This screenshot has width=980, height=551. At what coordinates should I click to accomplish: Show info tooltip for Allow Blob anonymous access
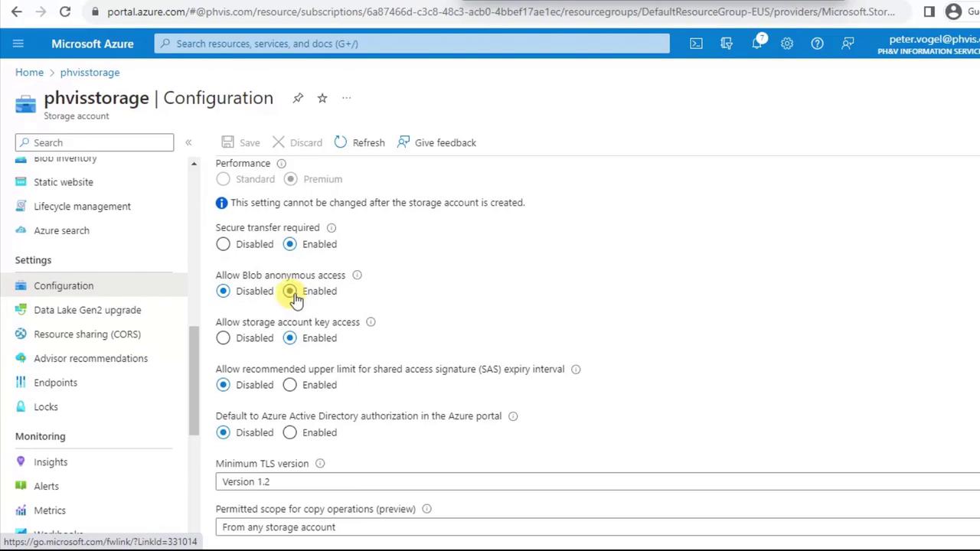coord(357,275)
